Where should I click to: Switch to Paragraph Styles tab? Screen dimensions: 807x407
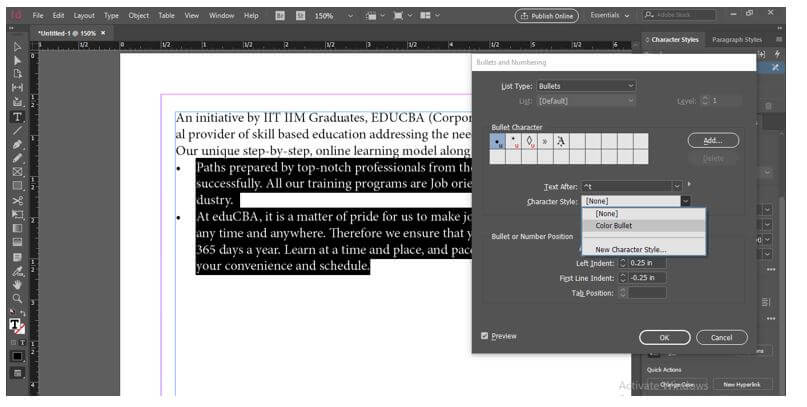click(736, 40)
